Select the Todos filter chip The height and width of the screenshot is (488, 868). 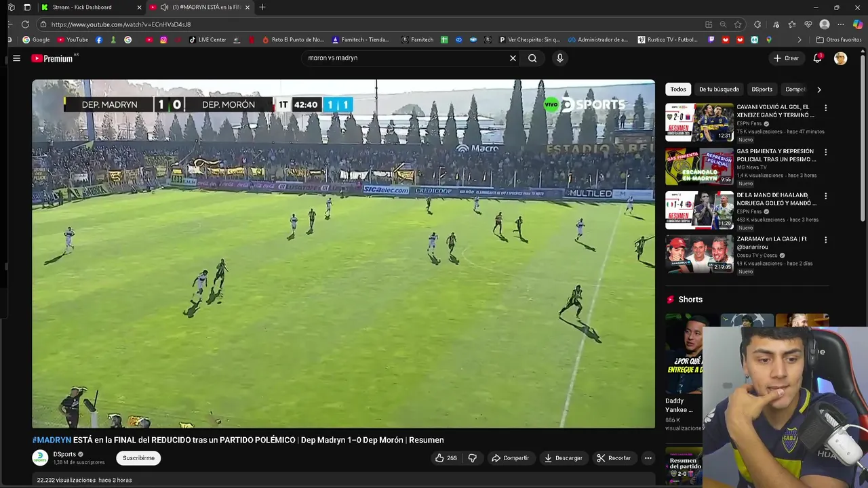(x=678, y=89)
